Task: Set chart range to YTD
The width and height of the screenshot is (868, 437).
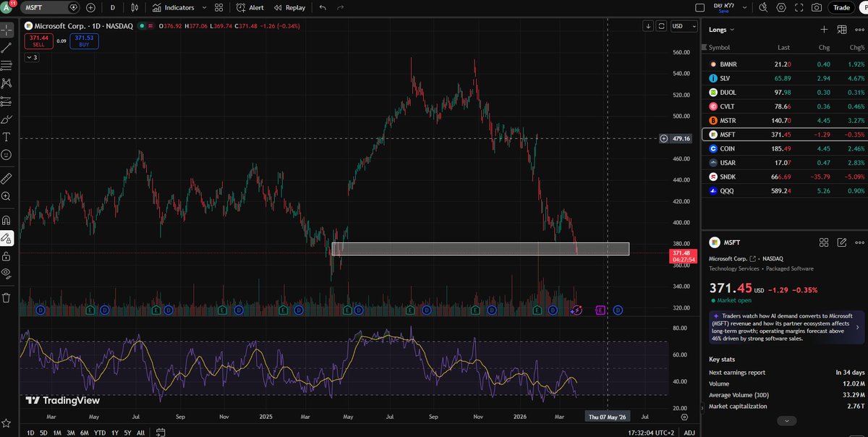Action: tap(100, 433)
